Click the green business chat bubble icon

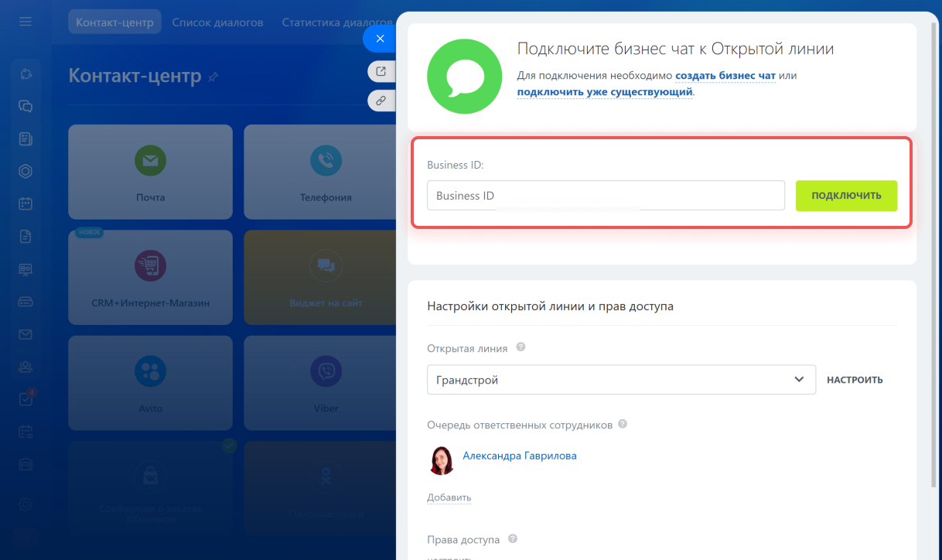(x=466, y=76)
